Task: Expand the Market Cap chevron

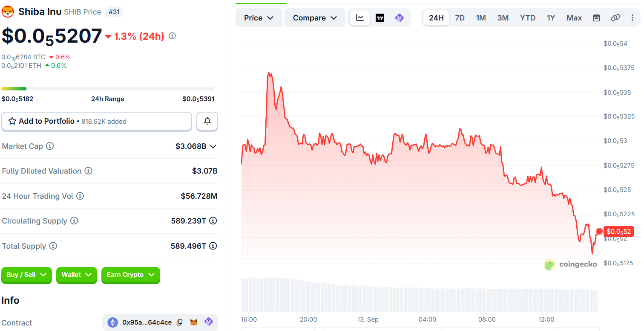Action: tap(213, 146)
